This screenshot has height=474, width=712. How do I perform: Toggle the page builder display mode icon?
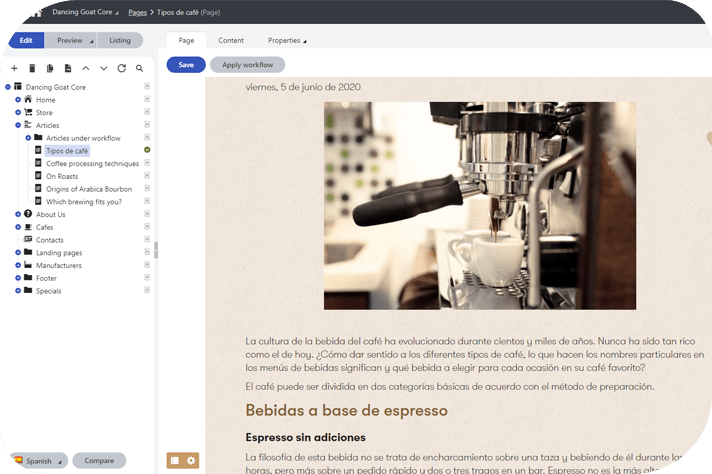tap(175, 460)
